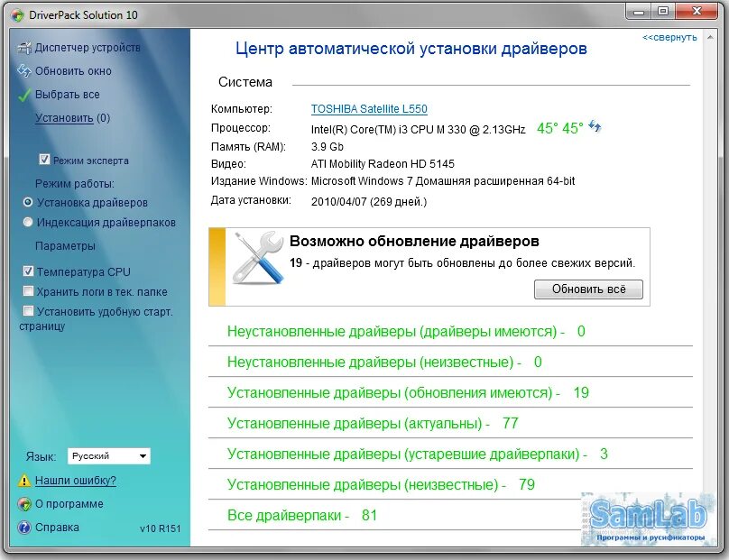The height and width of the screenshot is (560, 729).
Task: Click the Установить (0) link
Action: (x=72, y=118)
